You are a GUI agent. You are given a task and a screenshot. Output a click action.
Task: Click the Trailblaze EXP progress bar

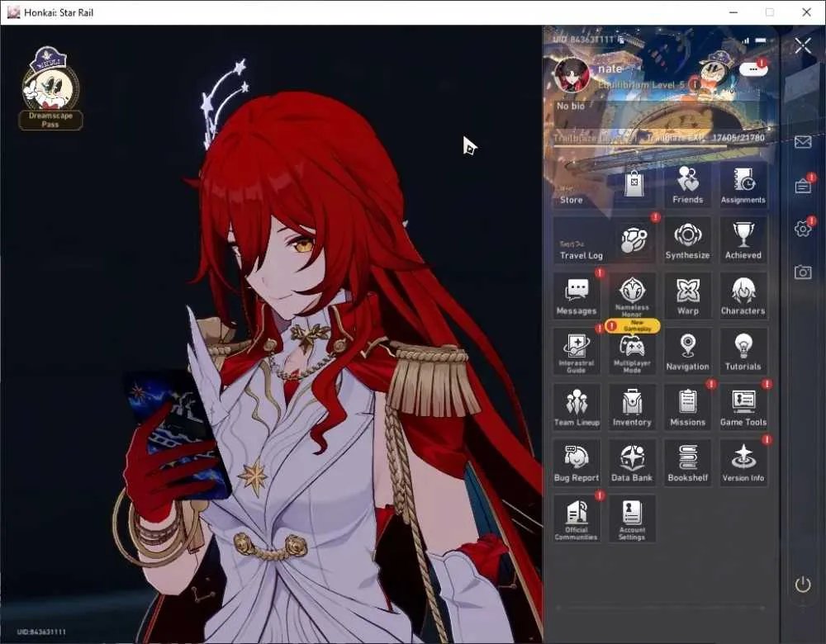pos(658,146)
